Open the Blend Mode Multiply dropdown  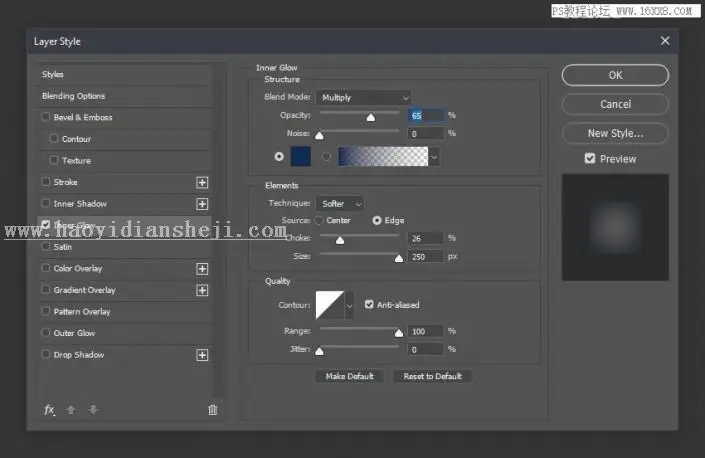click(363, 98)
